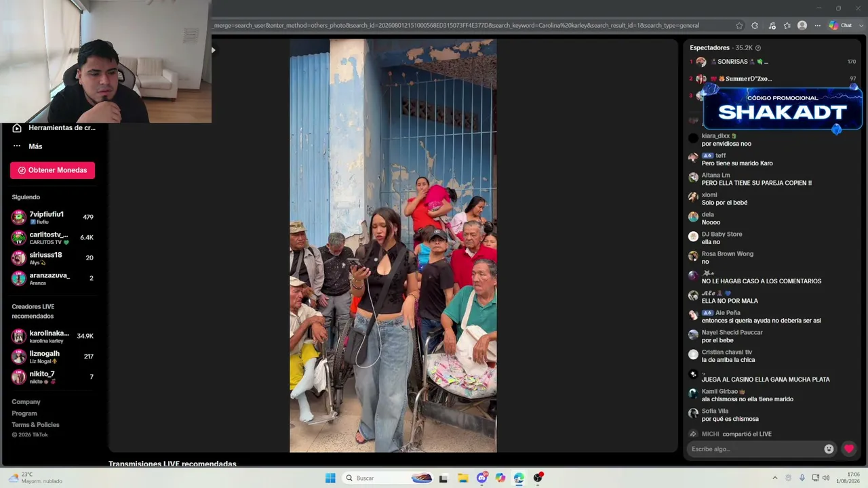The height and width of the screenshot is (488, 868).
Task: Click the favorite star in address bar
Action: [x=739, y=26]
